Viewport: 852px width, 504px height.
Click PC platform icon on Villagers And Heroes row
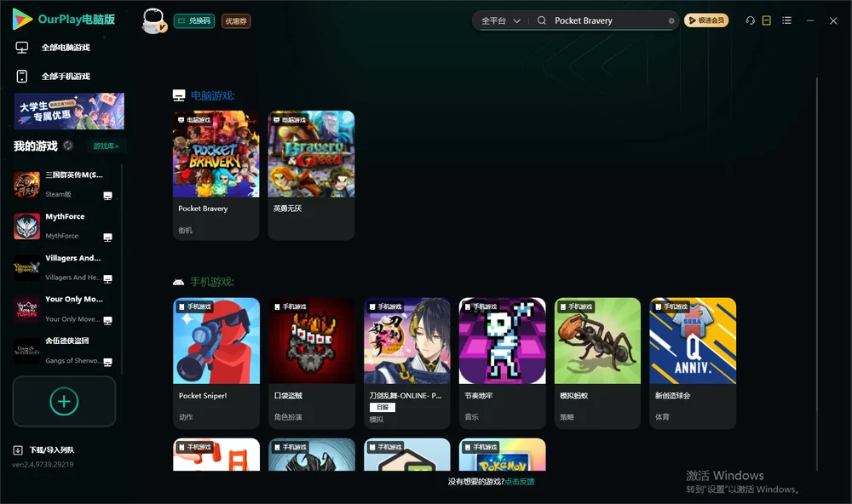pyautogui.click(x=107, y=279)
